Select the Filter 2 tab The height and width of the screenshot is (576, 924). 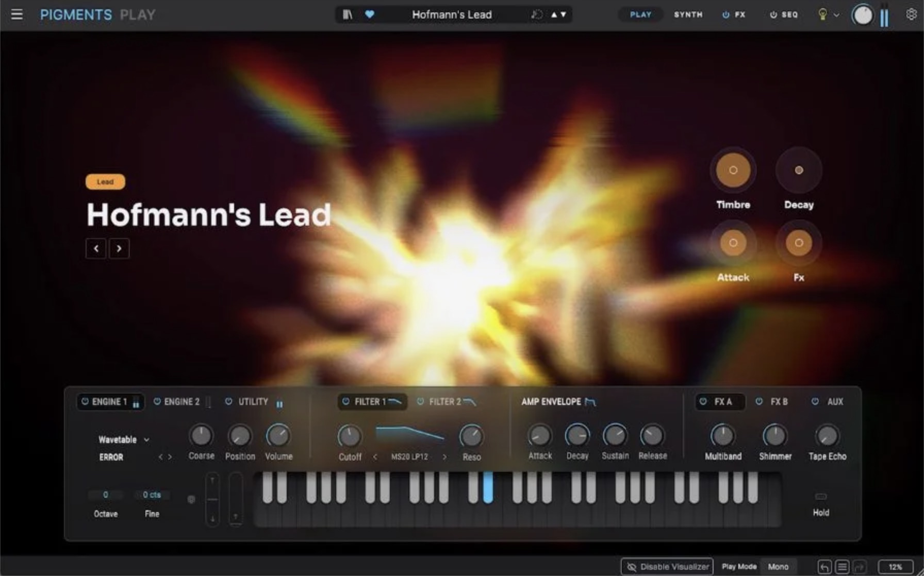[x=445, y=401]
